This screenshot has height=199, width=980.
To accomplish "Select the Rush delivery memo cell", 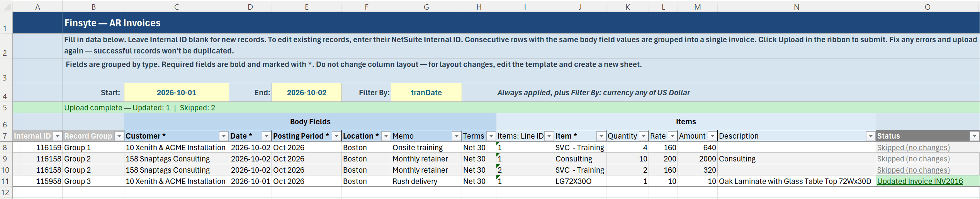I will pos(426,181).
